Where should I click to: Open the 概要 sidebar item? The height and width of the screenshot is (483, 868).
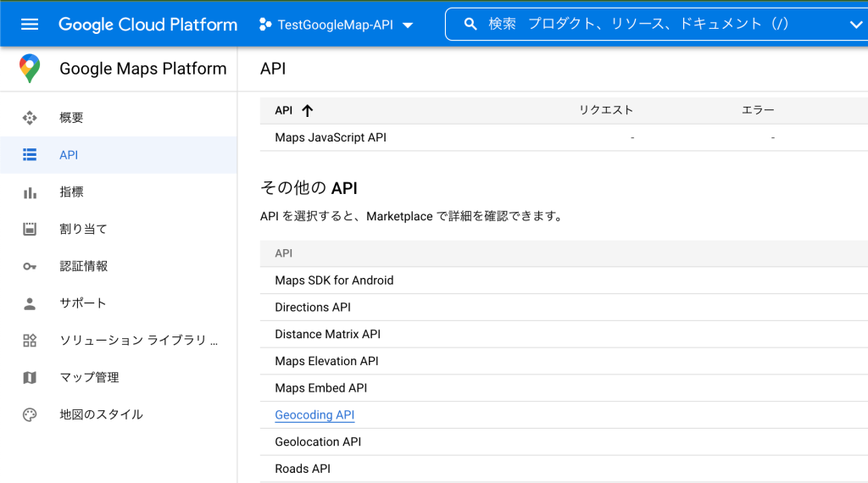(119, 118)
